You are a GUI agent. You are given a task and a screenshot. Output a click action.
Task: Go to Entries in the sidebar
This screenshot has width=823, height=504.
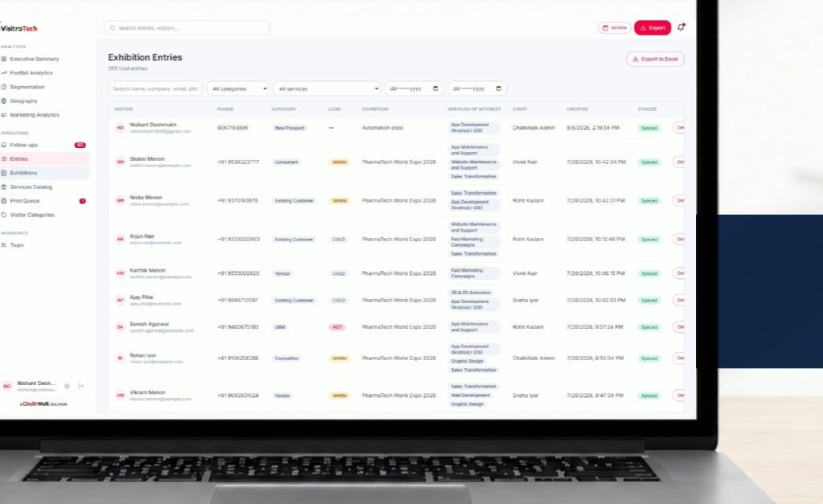point(45,158)
